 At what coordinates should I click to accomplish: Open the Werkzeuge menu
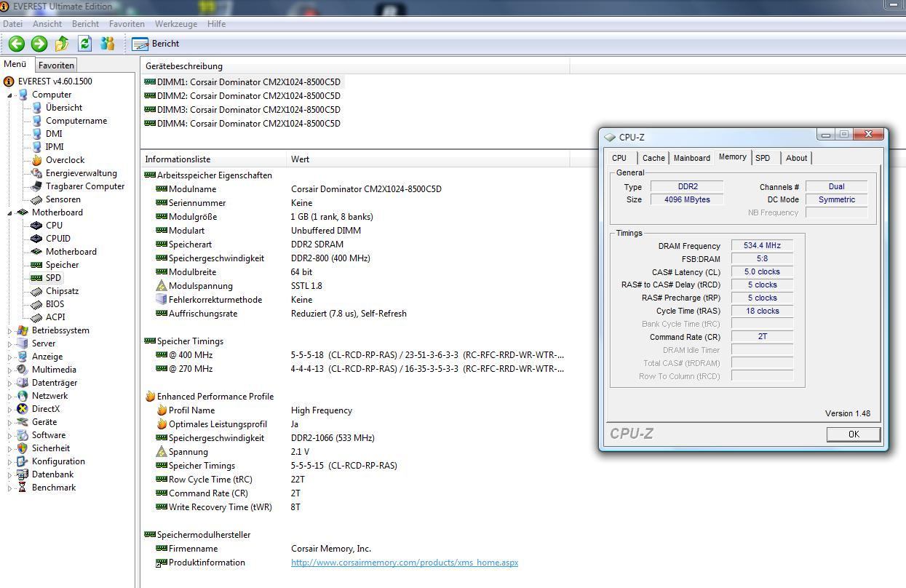(176, 24)
